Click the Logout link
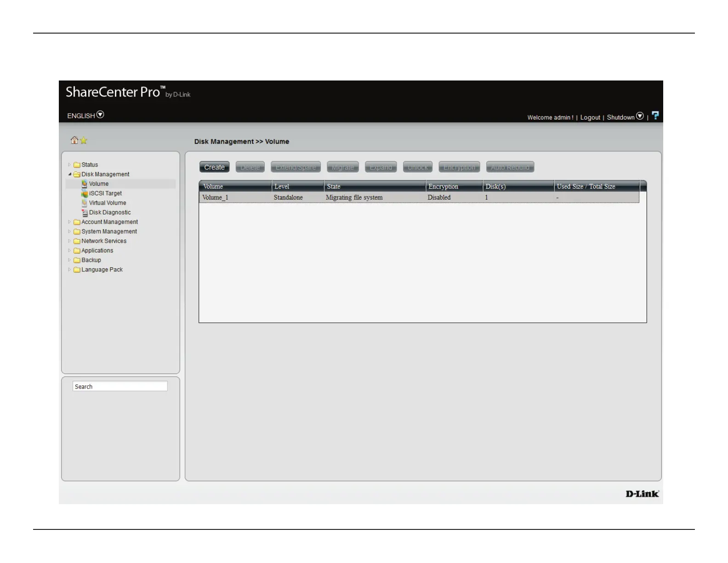 coord(590,118)
